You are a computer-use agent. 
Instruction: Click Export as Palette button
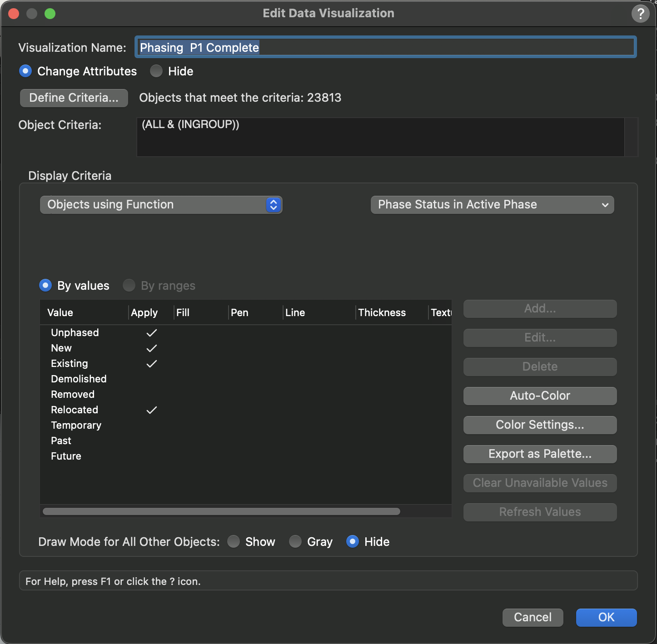(x=540, y=454)
